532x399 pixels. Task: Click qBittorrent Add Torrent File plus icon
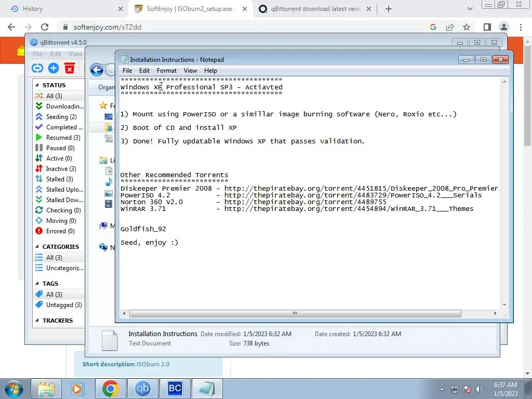tap(54, 68)
